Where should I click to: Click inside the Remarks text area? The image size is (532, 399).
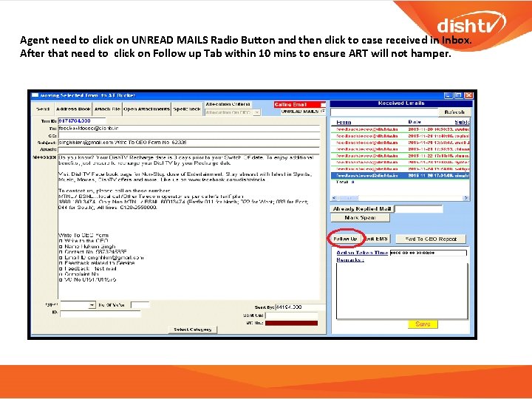[x=402, y=291]
